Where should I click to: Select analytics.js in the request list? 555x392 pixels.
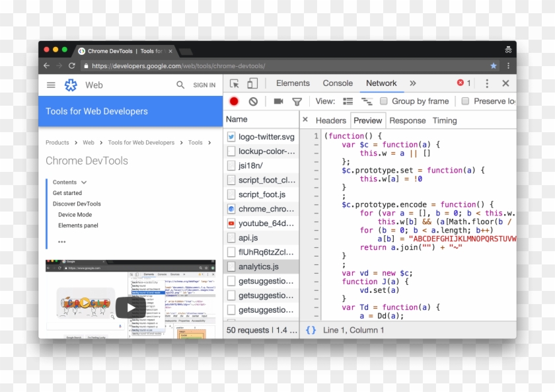coord(258,266)
